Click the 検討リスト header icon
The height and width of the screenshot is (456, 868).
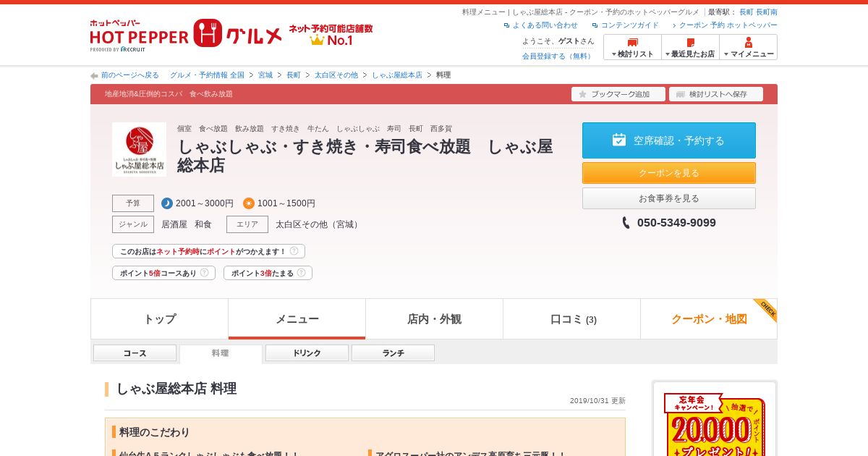633,43
